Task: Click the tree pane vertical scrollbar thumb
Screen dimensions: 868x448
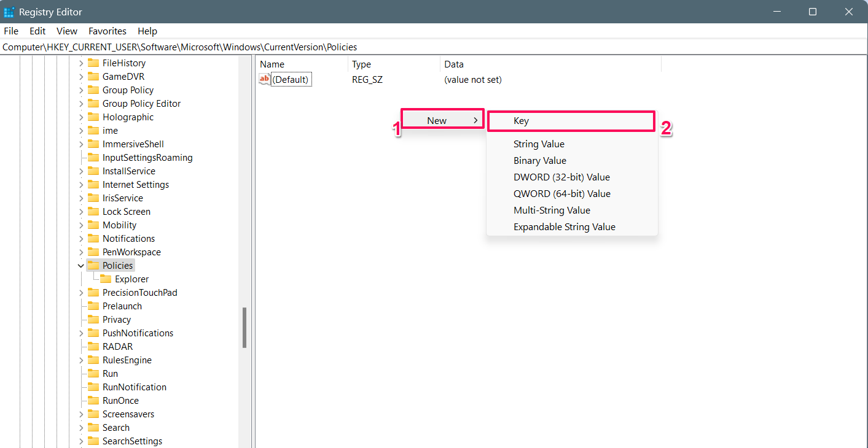Action: coord(244,328)
